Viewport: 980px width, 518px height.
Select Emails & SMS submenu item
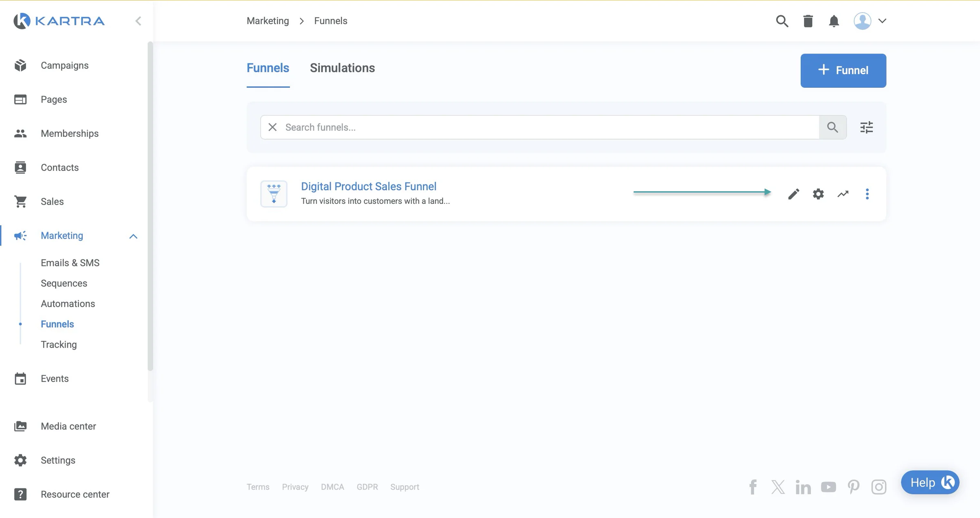tap(70, 263)
